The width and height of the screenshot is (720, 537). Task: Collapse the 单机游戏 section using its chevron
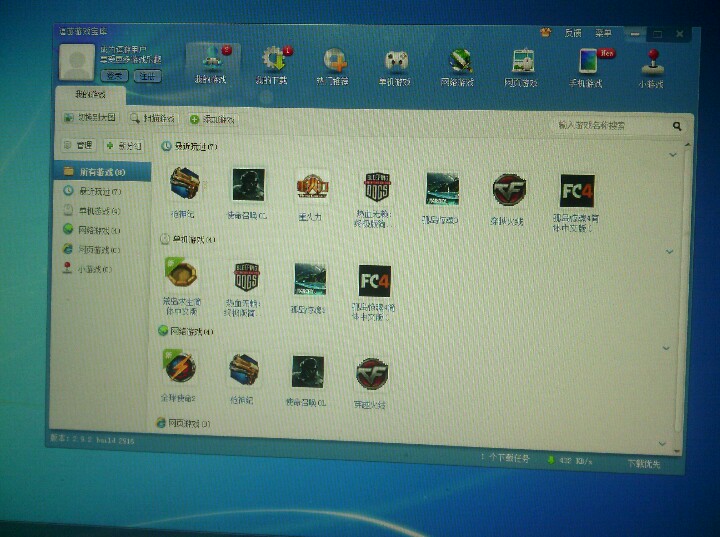point(668,251)
